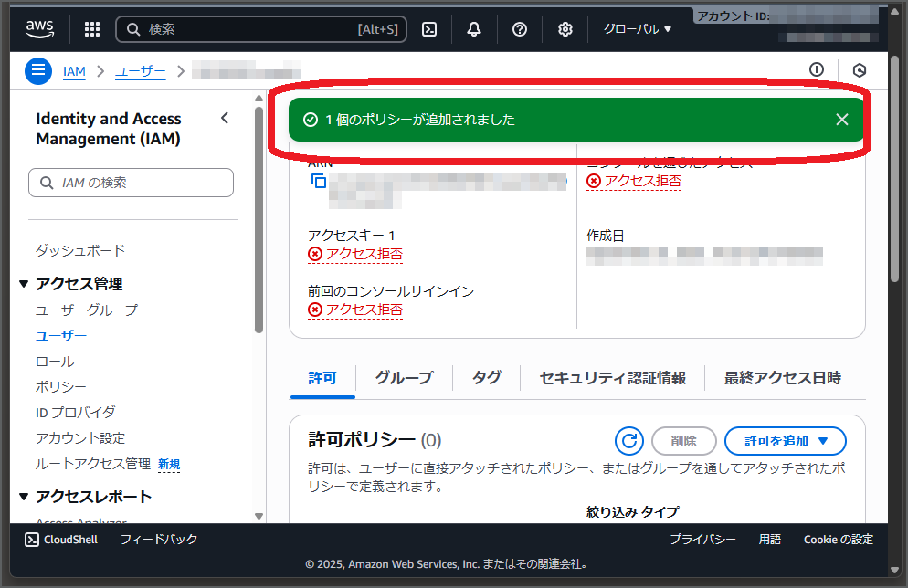908x588 pixels.
Task: Copy the ARN with copy icon
Action: coord(319,181)
